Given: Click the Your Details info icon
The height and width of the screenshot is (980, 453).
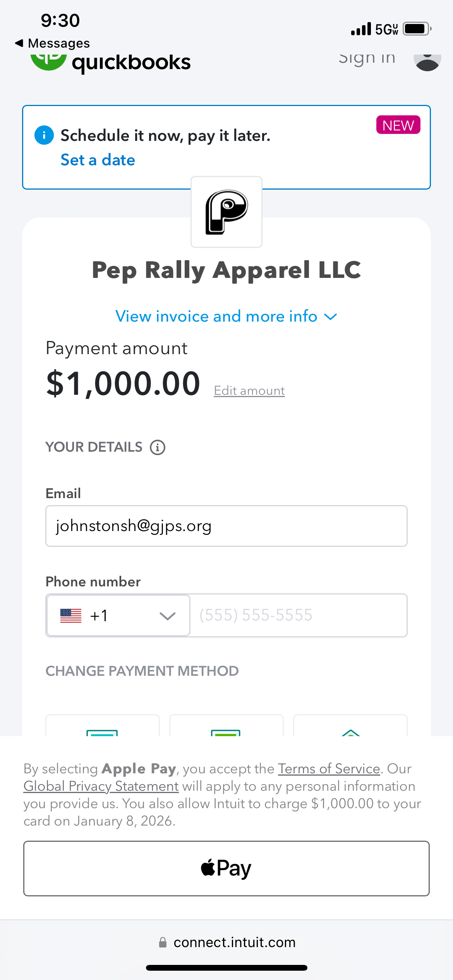Looking at the screenshot, I should coord(158,447).
